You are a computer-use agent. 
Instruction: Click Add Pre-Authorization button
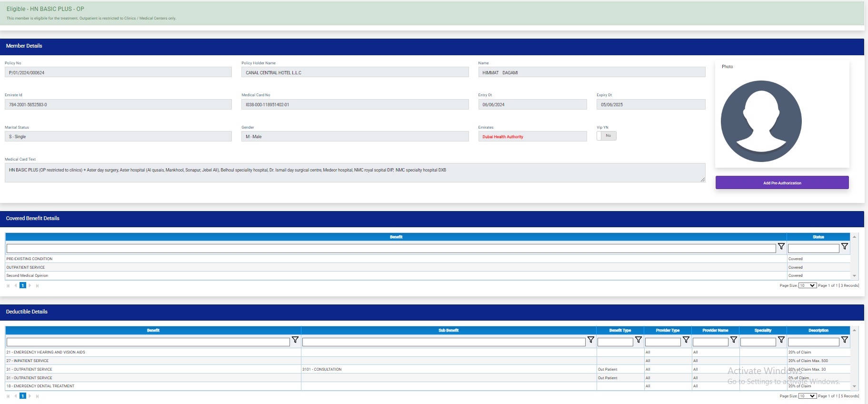coord(782,183)
